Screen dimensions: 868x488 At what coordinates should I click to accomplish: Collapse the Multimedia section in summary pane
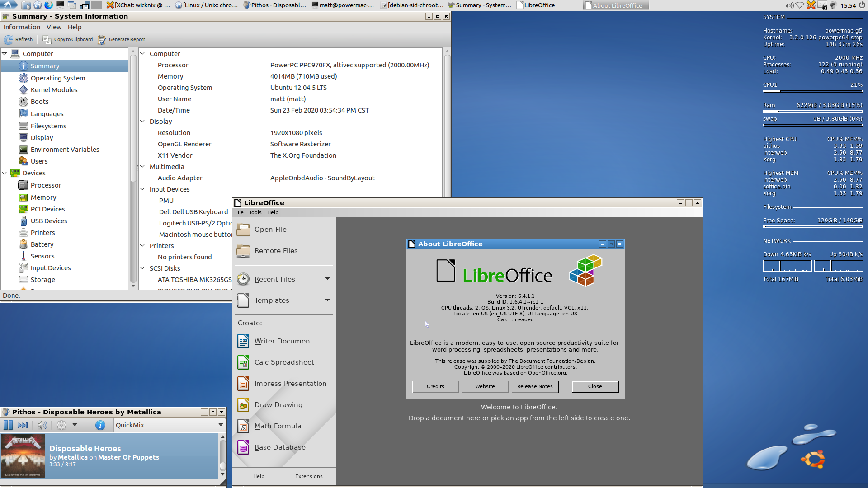coord(142,167)
